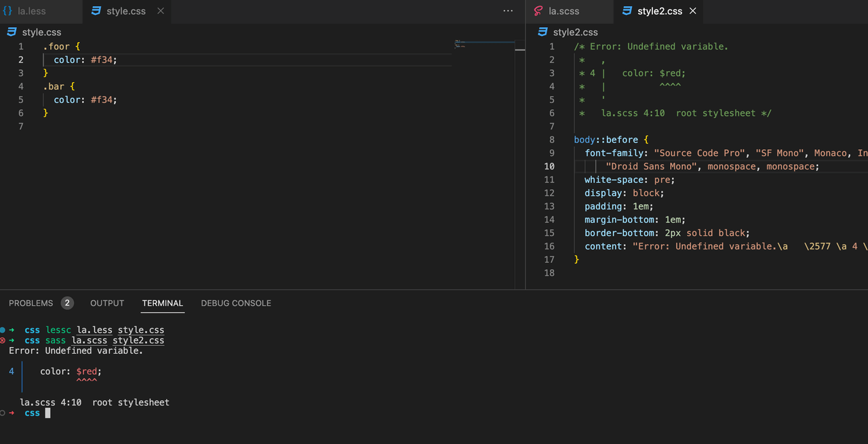Viewport: 868px width, 444px height.
Task: Click the red error marker beside sass command
Action: coord(3,340)
